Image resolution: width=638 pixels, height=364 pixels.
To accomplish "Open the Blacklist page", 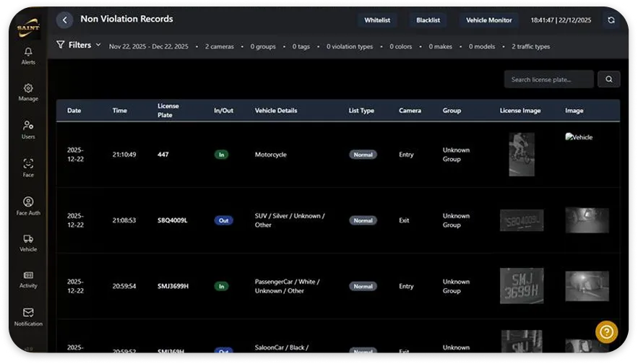I will pyautogui.click(x=428, y=20).
